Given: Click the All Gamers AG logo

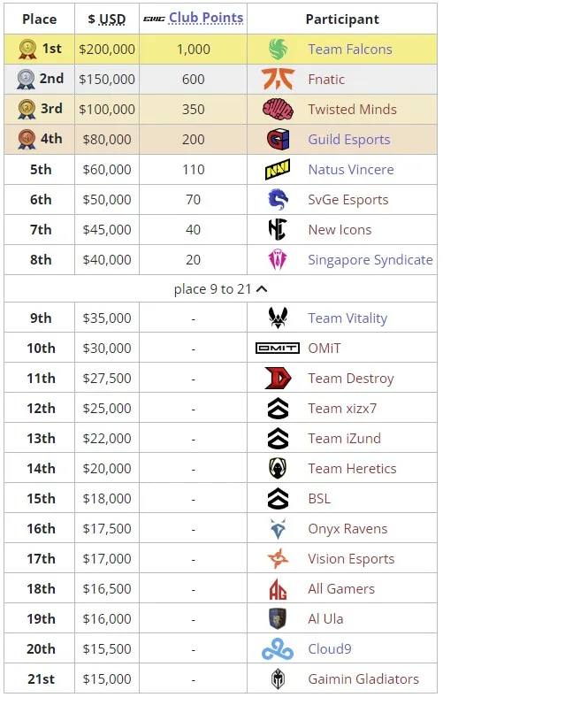Looking at the screenshot, I should point(278,589).
